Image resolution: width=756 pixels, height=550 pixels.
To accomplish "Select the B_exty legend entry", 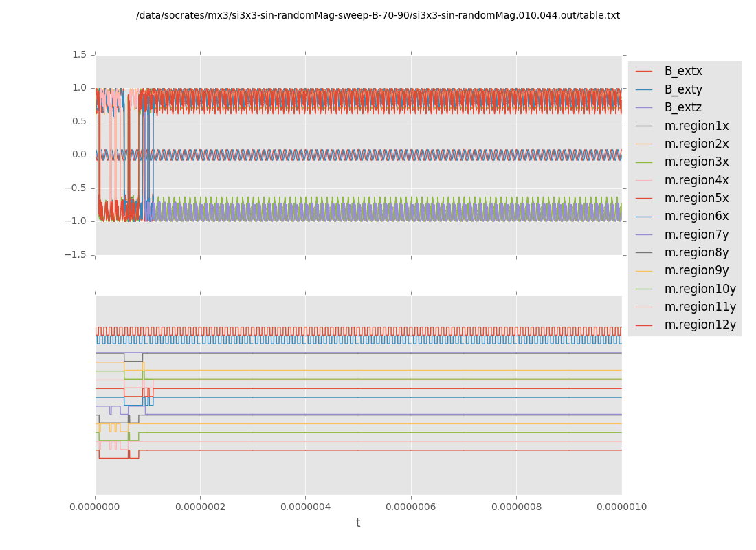I will pyautogui.click(x=682, y=89).
